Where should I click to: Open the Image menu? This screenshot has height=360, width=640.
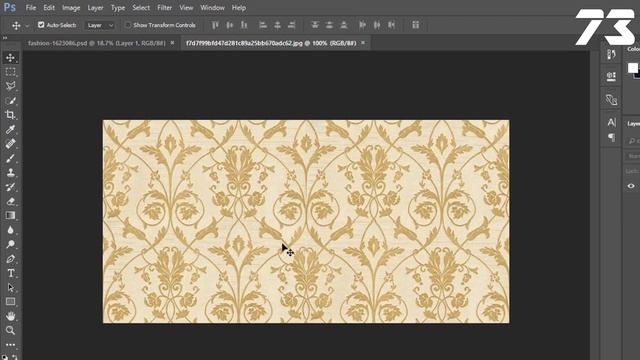pyautogui.click(x=71, y=7)
